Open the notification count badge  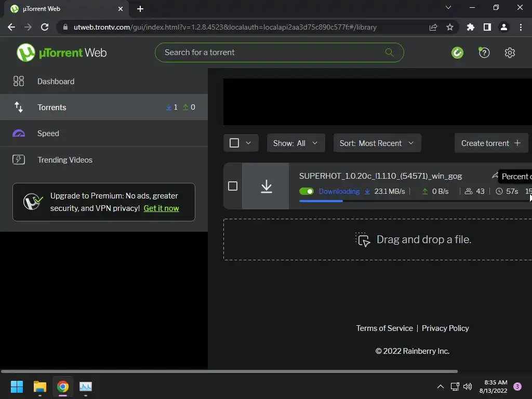pos(517,387)
